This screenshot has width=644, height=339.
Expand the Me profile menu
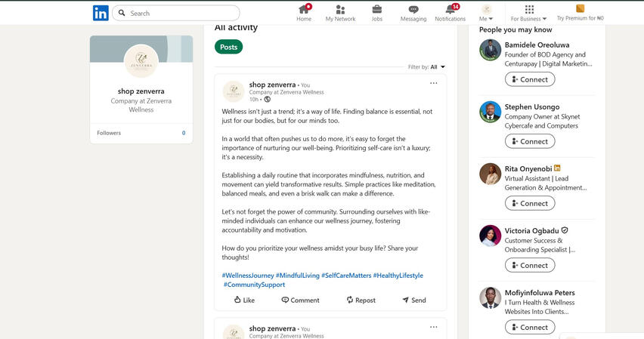click(x=486, y=13)
